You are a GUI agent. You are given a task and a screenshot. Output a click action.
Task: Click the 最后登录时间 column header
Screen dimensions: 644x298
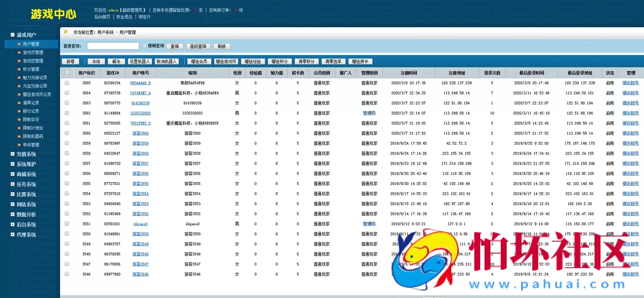point(531,73)
